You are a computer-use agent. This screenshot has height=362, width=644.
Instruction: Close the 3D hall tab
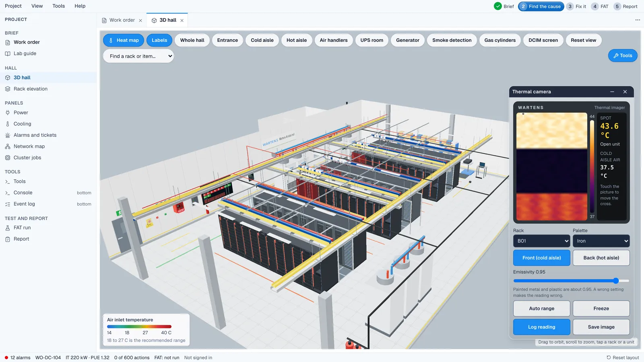182,21
